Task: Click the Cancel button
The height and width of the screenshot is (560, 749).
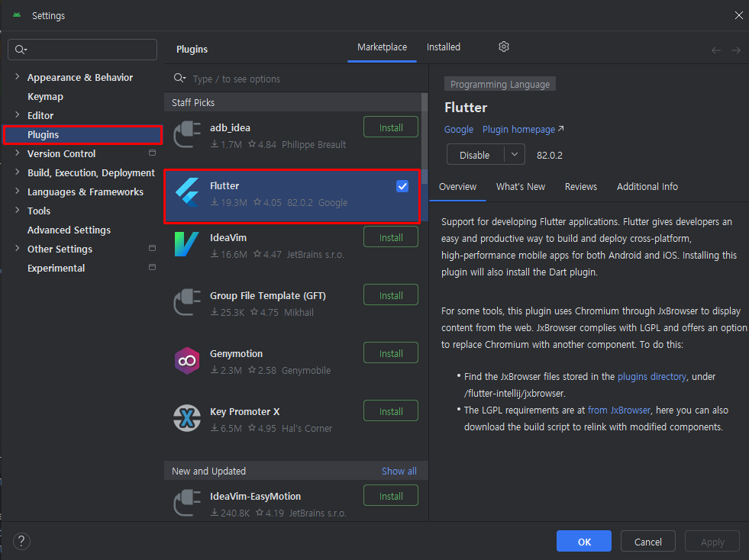Action: pyautogui.click(x=647, y=542)
